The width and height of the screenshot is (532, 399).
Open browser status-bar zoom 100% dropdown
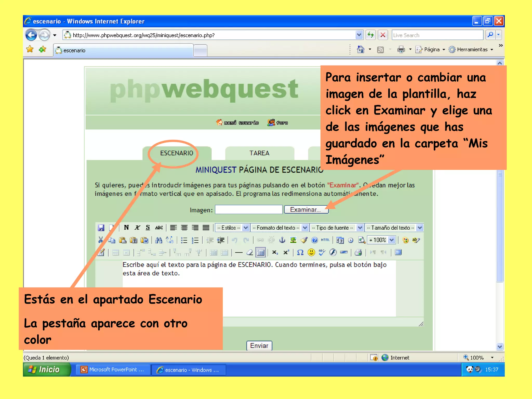pos(492,358)
